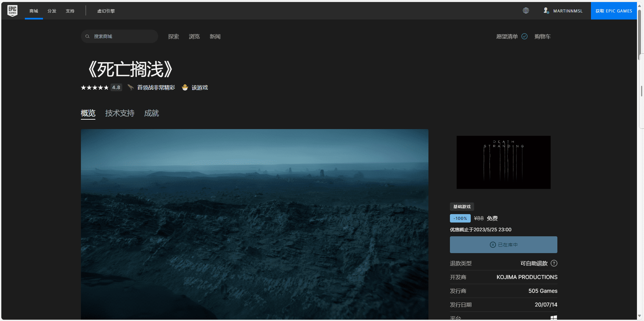Viewport: 644px width, 321px height.
Task: Open the 支持 support menu
Action: pyautogui.click(x=70, y=11)
